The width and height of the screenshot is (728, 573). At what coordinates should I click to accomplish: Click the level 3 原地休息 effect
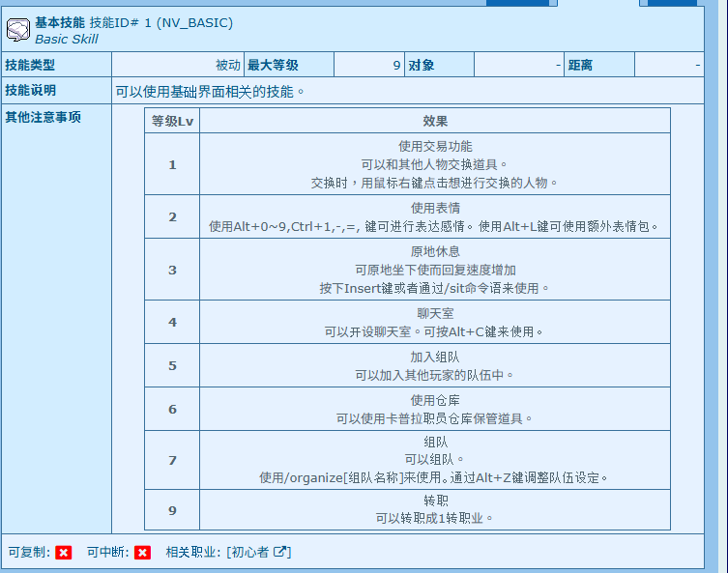[435, 270]
